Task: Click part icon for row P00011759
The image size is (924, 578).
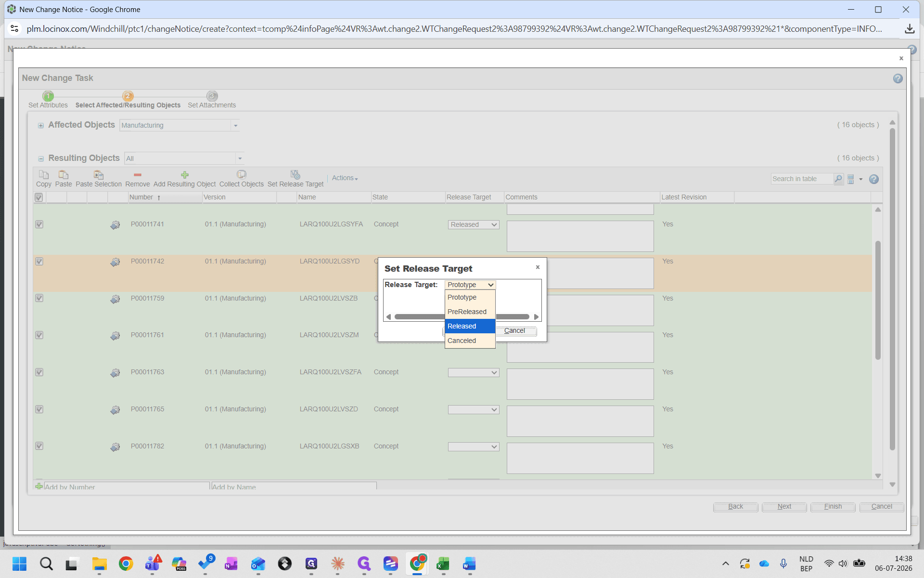Action: coord(115,299)
